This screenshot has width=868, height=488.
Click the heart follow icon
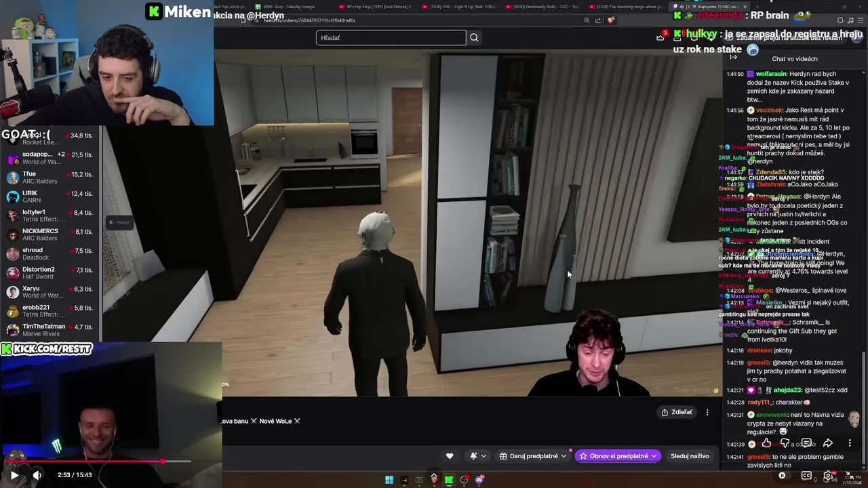click(x=450, y=456)
